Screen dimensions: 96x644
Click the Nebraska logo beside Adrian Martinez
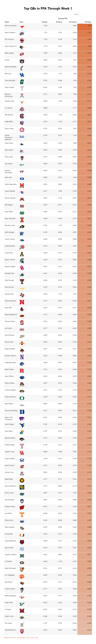22,302
